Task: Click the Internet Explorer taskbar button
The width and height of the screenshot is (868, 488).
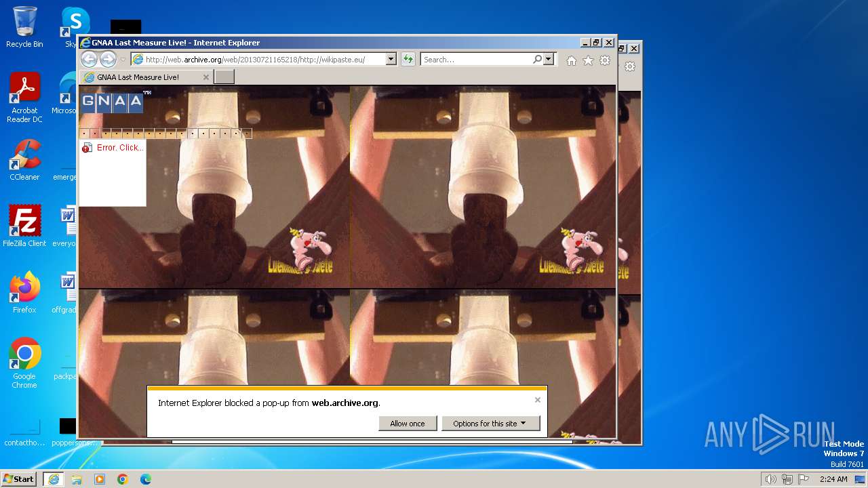Action: coord(53,479)
